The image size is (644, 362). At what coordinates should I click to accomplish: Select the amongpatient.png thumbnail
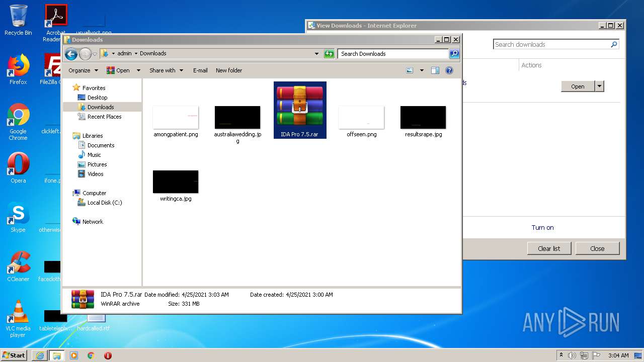pos(176,118)
